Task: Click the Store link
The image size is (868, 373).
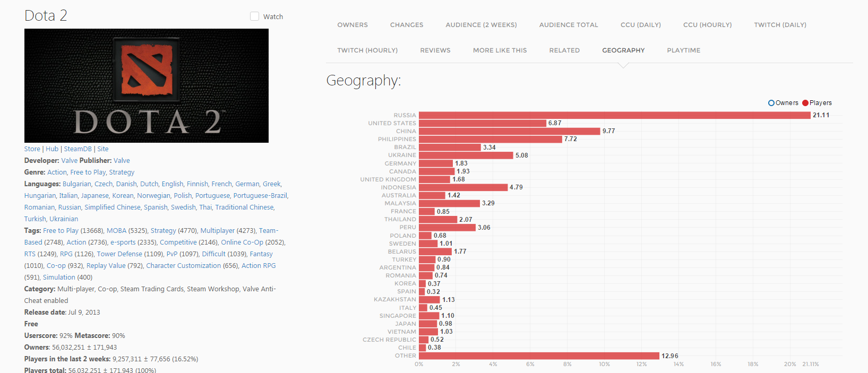Action: 32,149
